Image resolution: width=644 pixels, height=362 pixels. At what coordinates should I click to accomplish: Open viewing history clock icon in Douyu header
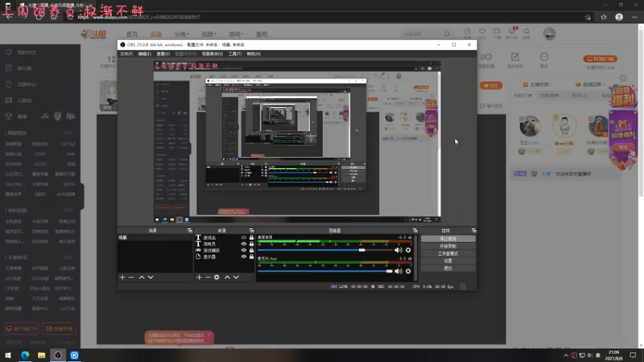point(468,31)
